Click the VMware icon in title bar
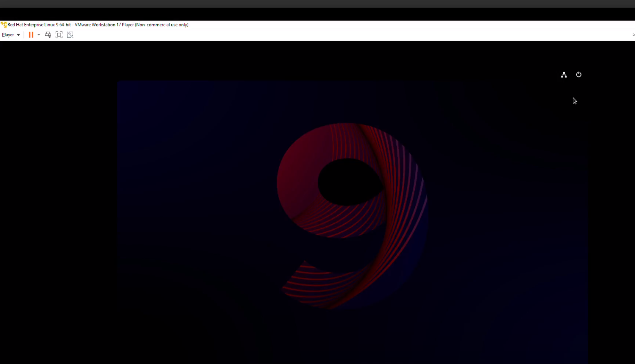 3,25
